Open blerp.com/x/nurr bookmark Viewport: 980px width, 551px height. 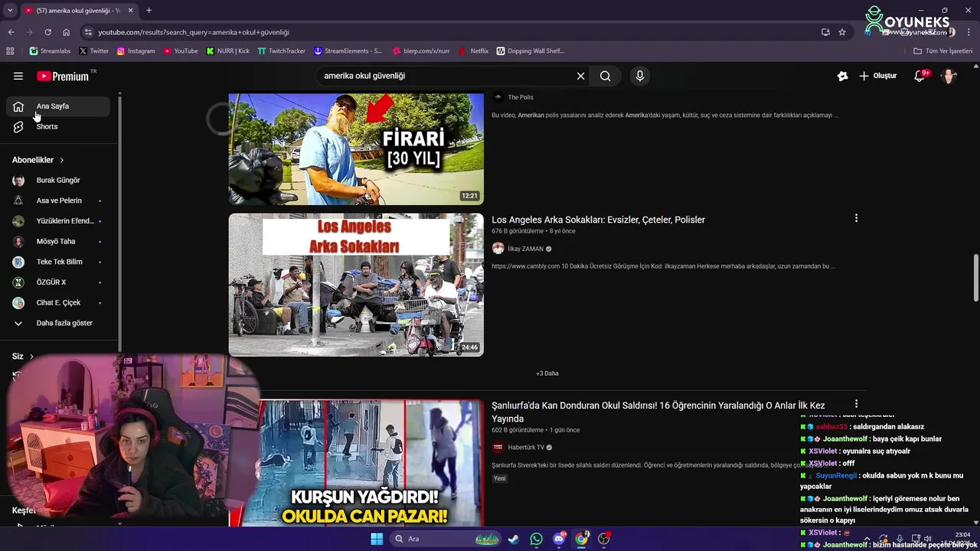click(x=421, y=51)
